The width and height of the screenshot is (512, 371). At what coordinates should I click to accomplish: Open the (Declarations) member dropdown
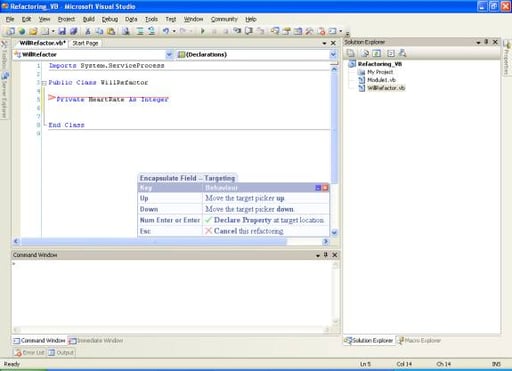[333, 54]
